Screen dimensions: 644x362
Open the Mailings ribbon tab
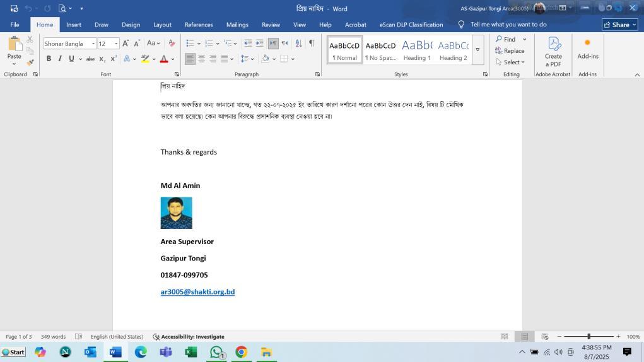(x=237, y=25)
